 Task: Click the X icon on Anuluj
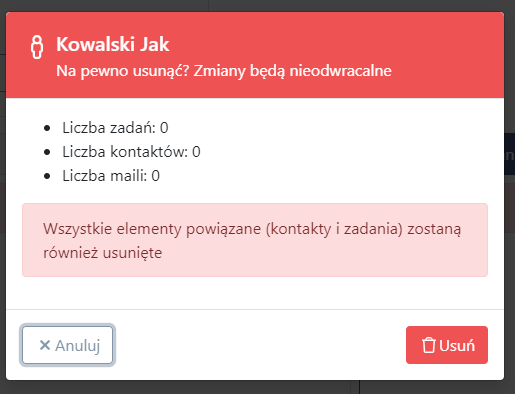[x=45, y=345]
